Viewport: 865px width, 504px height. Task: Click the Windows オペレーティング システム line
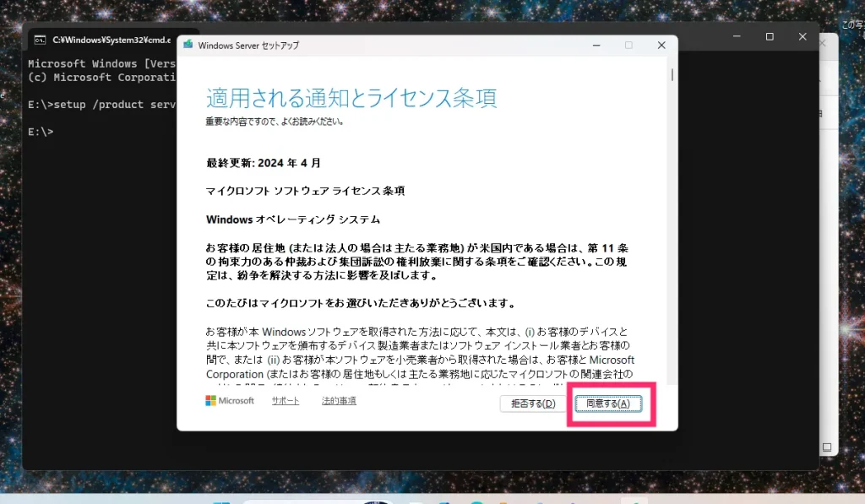293,219
